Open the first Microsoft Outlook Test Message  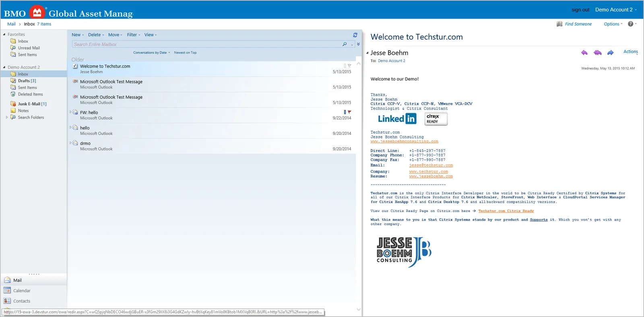pyautogui.click(x=212, y=84)
